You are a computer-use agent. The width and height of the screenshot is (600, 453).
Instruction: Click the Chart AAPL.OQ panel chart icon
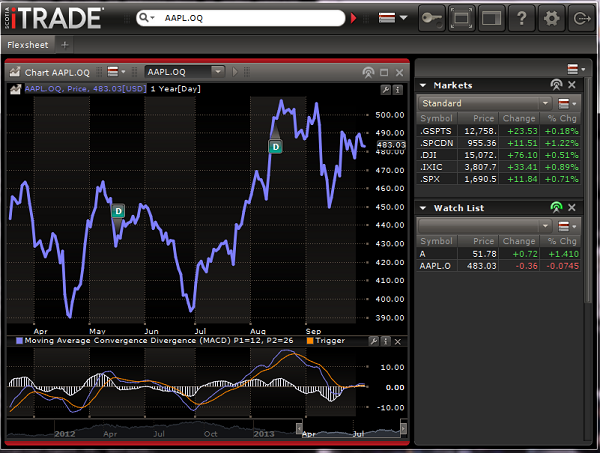pyautogui.click(x=15, y=72)
